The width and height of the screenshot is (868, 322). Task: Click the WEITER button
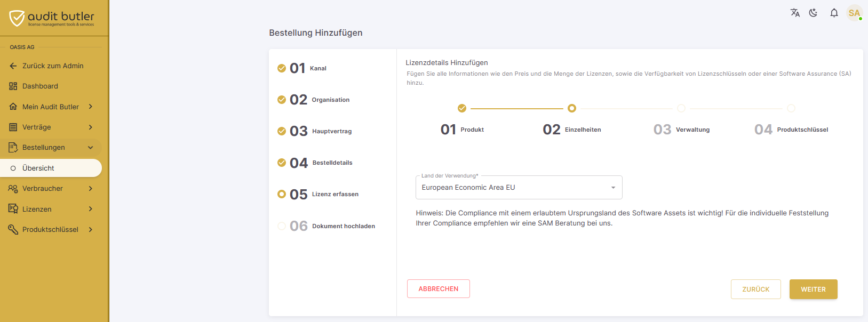point(813,289)
